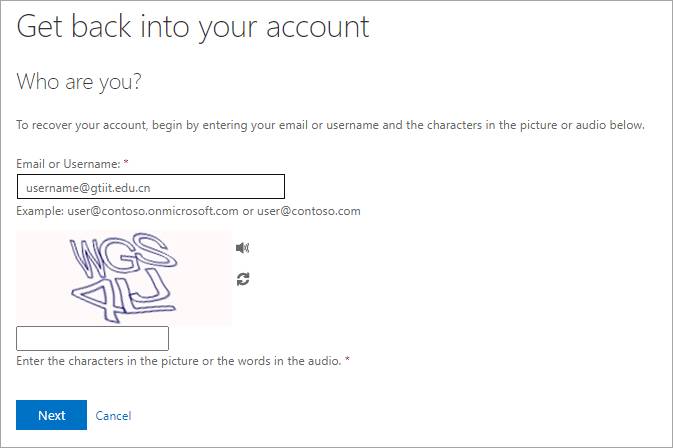
Task: Click the Cancel link
Action: pos(113,416)
